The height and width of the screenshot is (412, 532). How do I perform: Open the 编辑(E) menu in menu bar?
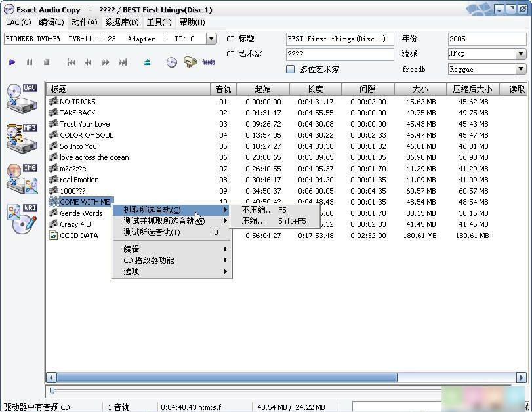(51, 22)
